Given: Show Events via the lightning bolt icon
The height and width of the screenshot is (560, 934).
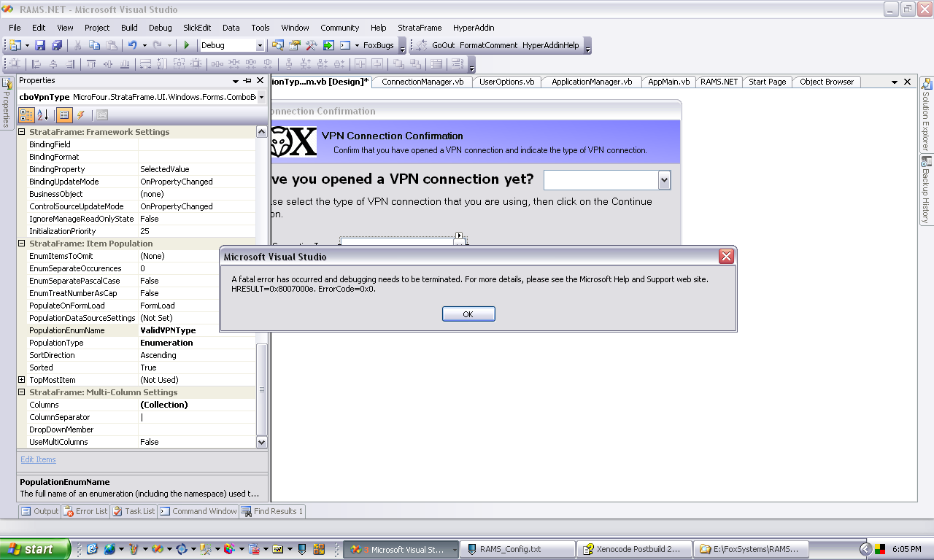Looking at the screenshot, I should click(80, 114).
